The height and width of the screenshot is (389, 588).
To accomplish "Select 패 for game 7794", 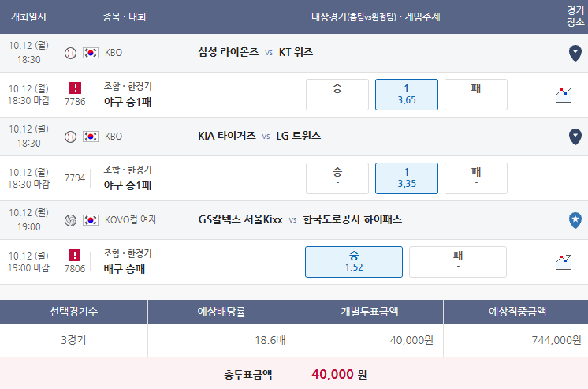I will [476, 178].
